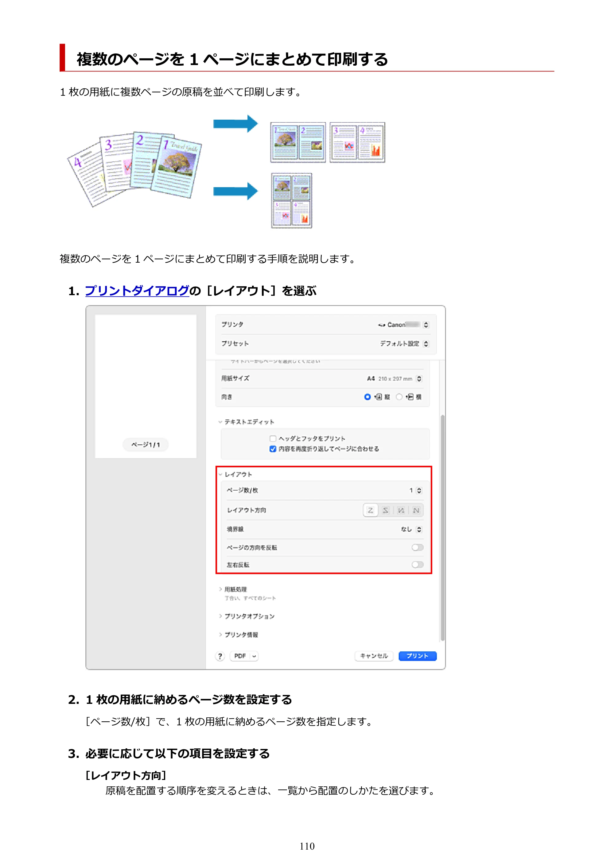Click the portrait orientation page icon
This screenshot has height=868, width=614.
(x=378, y=397)
